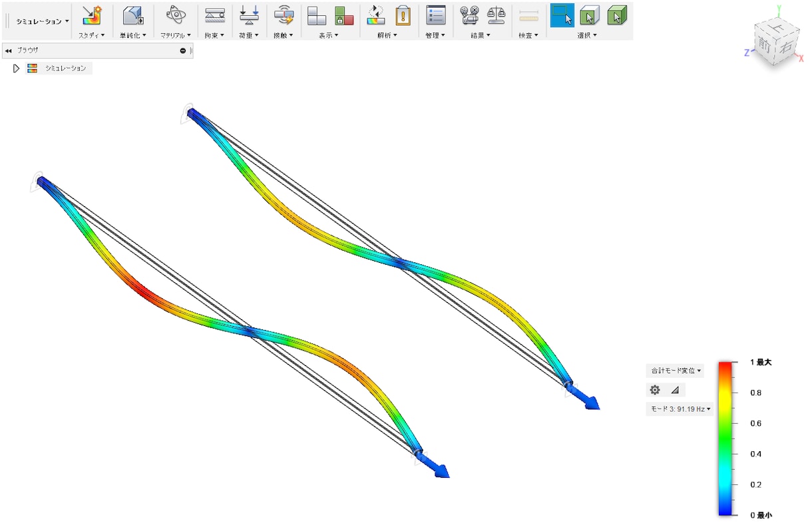Grab the ブラウザ panel edge handle
The image size is (812, 529).
coord(191,51)
